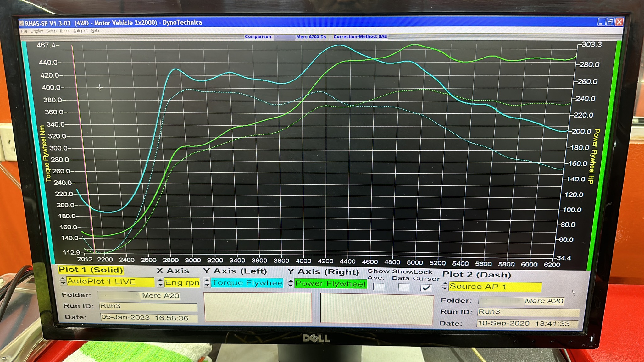Screen dimensions: 644x362
Task: Select the Power Flywheel axis field
Action: (330, 283)
